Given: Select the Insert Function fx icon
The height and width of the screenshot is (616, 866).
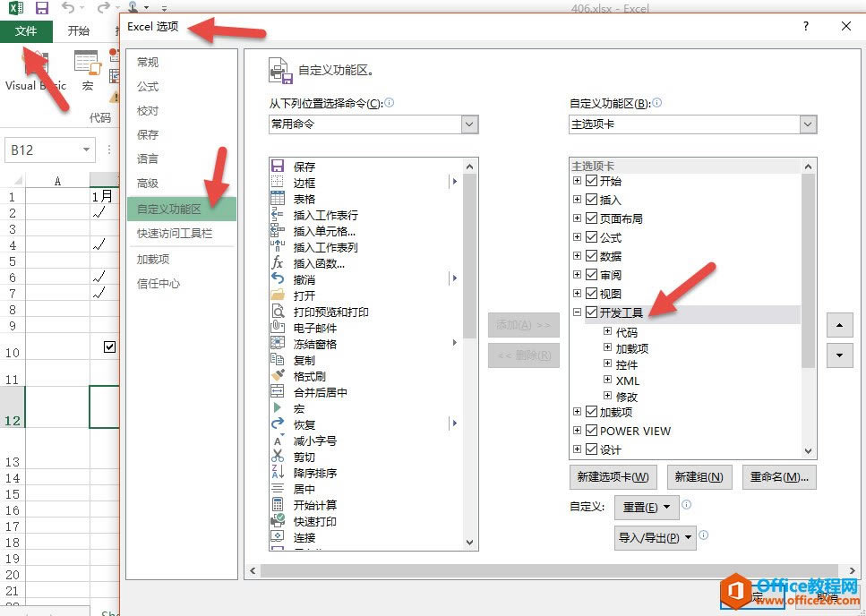Looking at the screenshot, I should tap(278, 262).
